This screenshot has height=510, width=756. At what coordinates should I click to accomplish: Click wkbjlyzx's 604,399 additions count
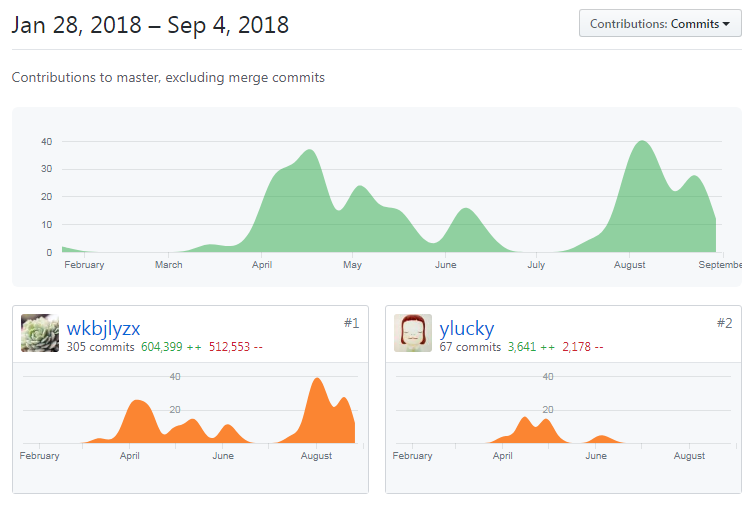pyautogui.click(x=162, y=347)
